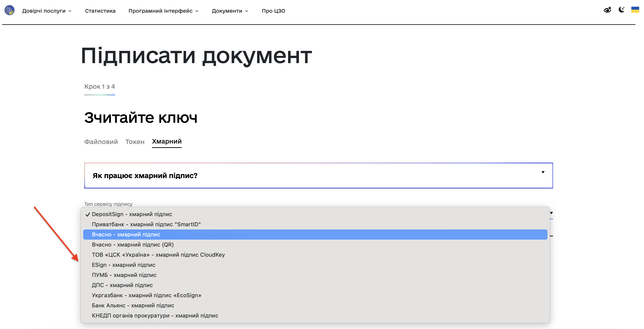Open Довірчі послуги dropdown menu
The image size is (644, 329).
[47, 11]
